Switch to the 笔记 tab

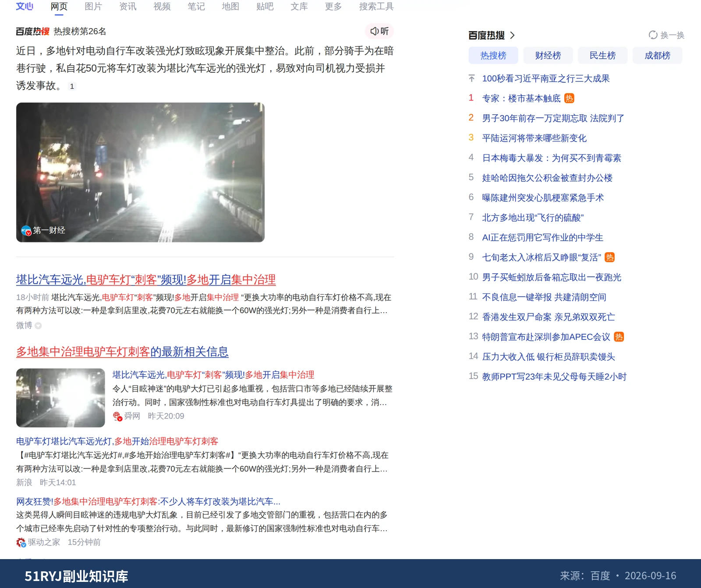pos(196,7)
